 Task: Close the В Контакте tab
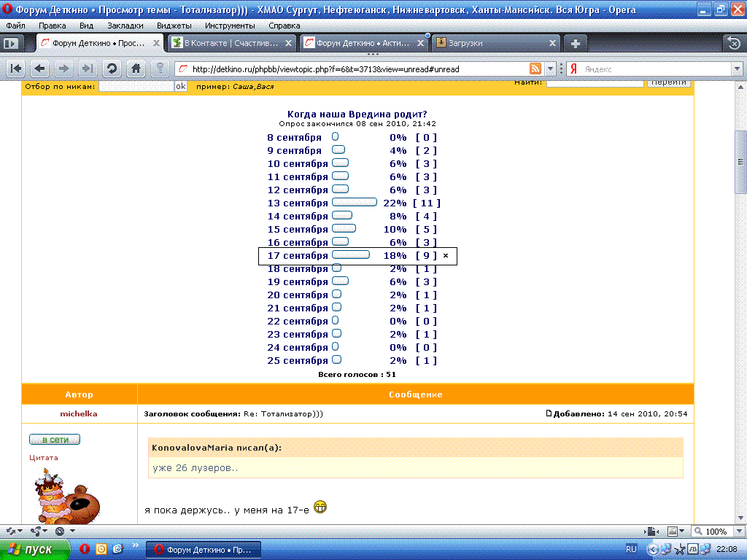(x=288, y=43)
